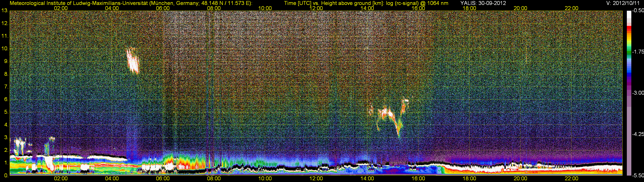The height and width of the screenshot is (182, 644).
Task: Click the red band of the color scale
Action: [629, 29]
